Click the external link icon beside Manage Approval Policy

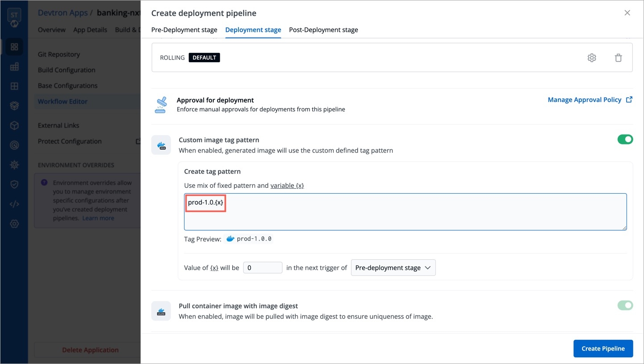point(629,100)
